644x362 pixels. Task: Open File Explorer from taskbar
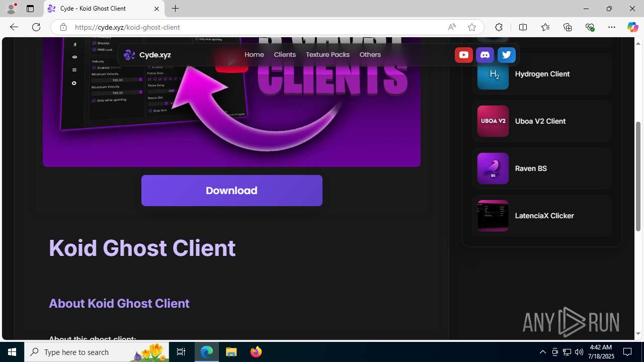pos(231,352)
